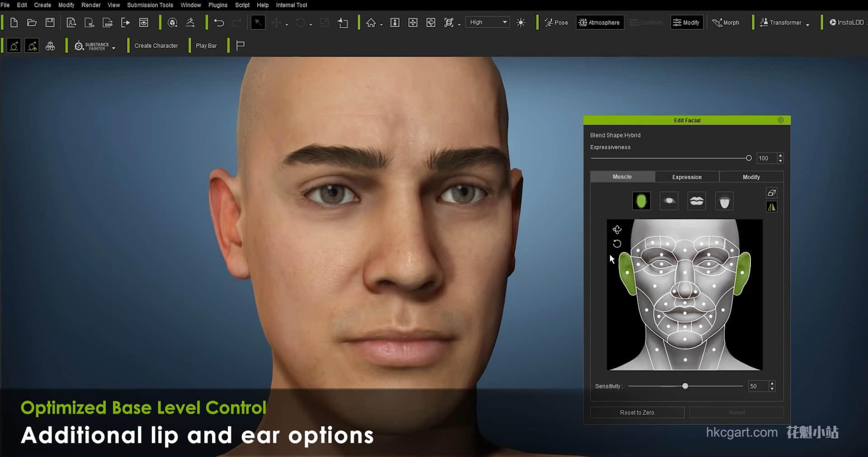
Task: Open a project with the folder icon
Action: pos(32,22)
